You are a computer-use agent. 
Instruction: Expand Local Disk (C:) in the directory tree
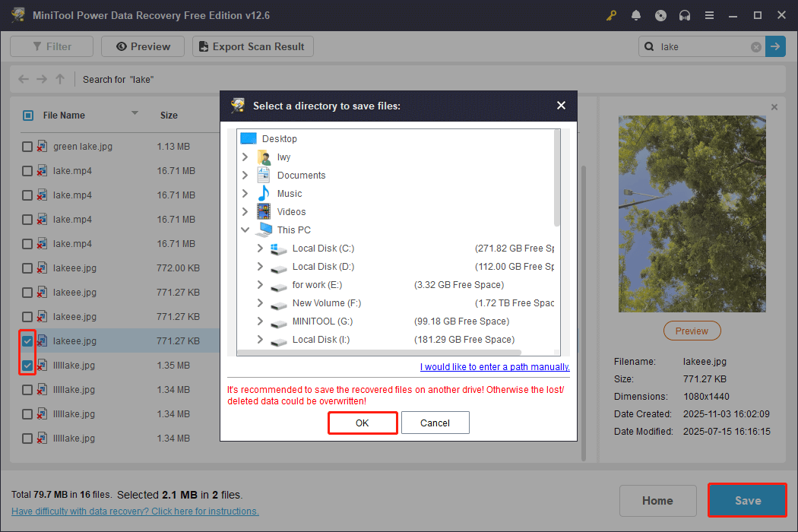pyautogui.click(x=261, y=248)
